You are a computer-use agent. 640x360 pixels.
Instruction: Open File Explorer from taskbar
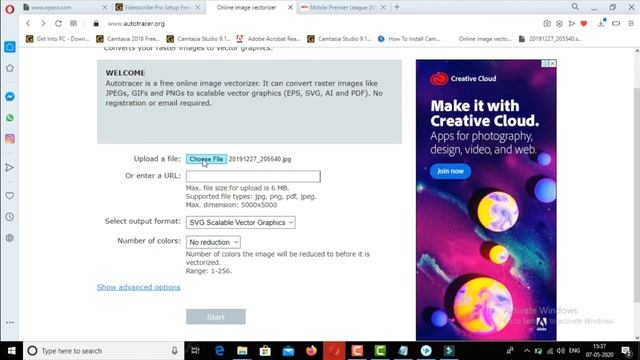point(242,351)
